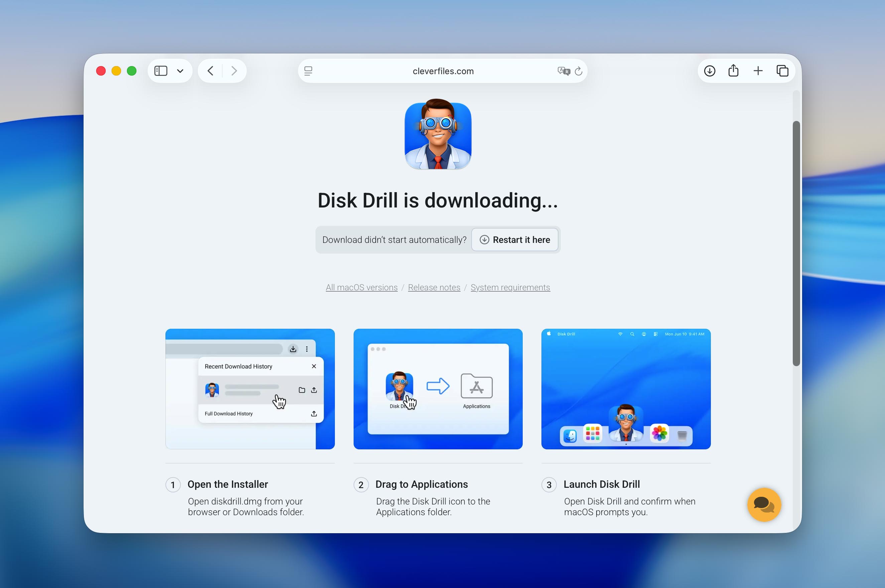
Task: Open System requirements link
Action: (x=510, y=287)
